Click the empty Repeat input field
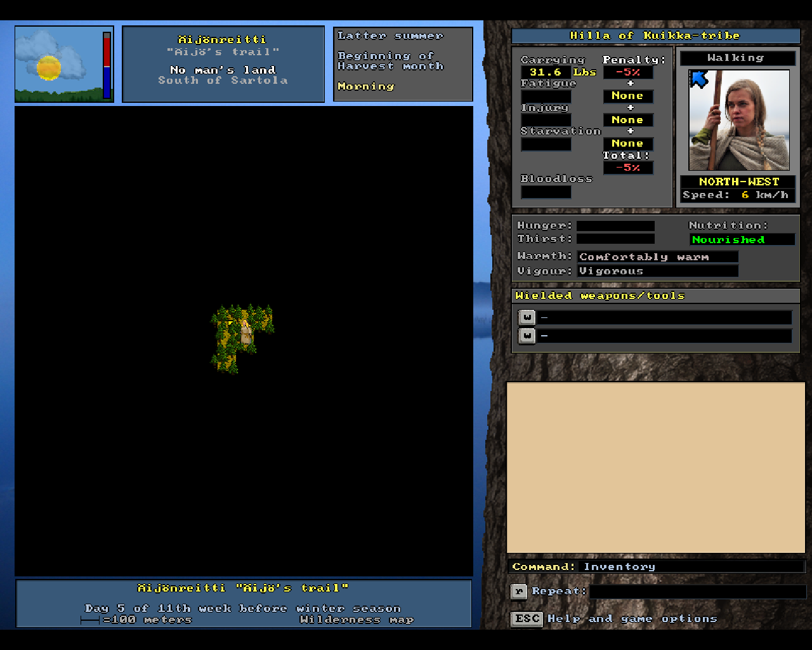Image resolution: width=812 pixels, height=650 pixels. [697, 591]
